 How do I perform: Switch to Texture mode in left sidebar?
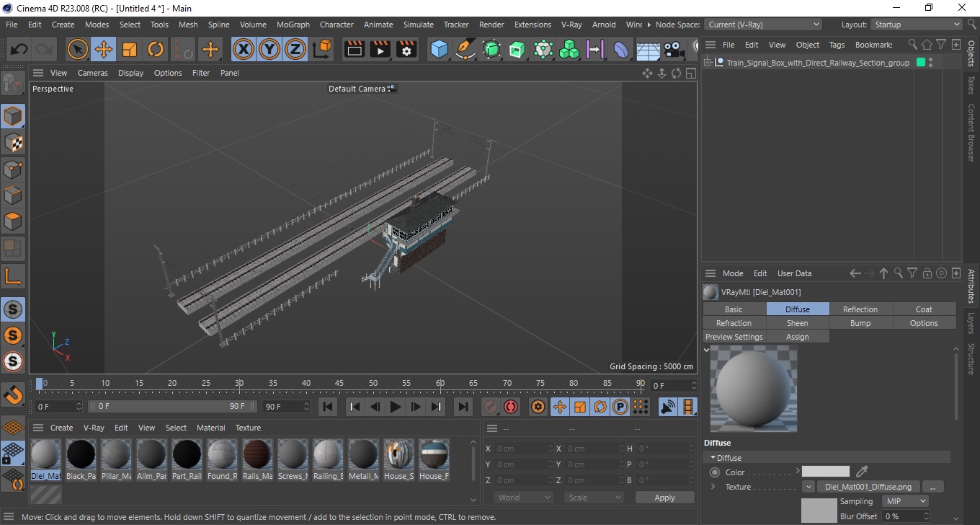pyautogui.click(x=13, y=143)
